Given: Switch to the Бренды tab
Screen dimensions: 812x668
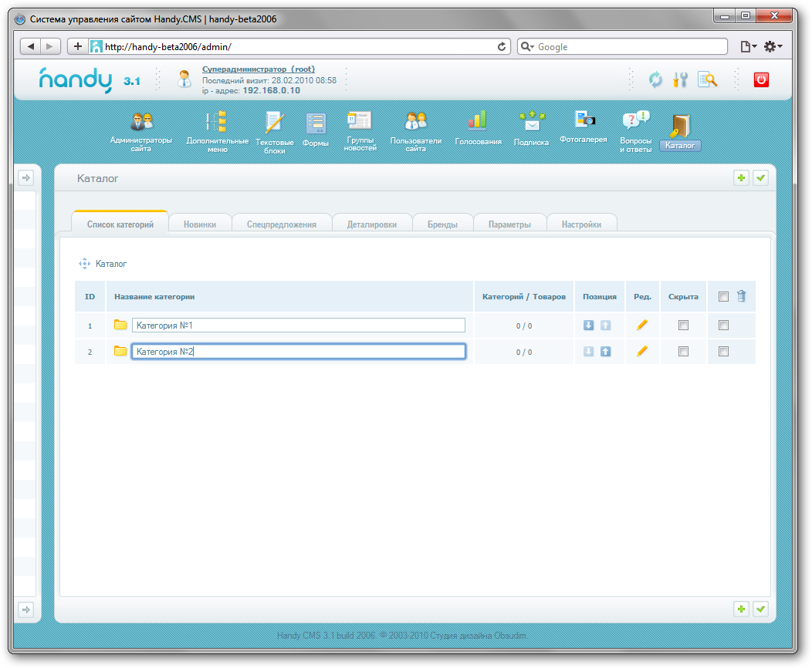Looking at the screenshot, I should pos(442,224).
